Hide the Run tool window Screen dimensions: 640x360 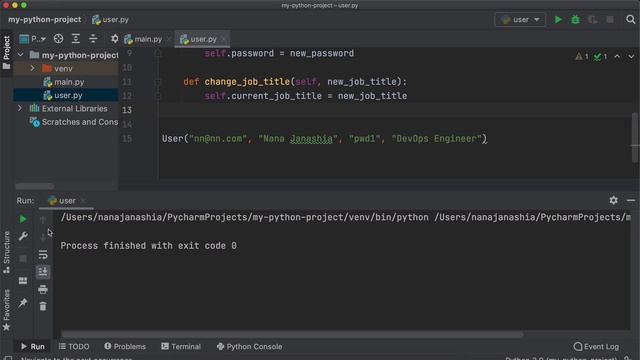click(631, 200)
